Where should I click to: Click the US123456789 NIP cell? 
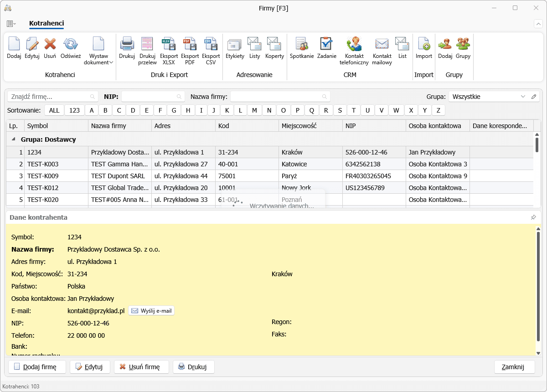(x=374, y=188)
